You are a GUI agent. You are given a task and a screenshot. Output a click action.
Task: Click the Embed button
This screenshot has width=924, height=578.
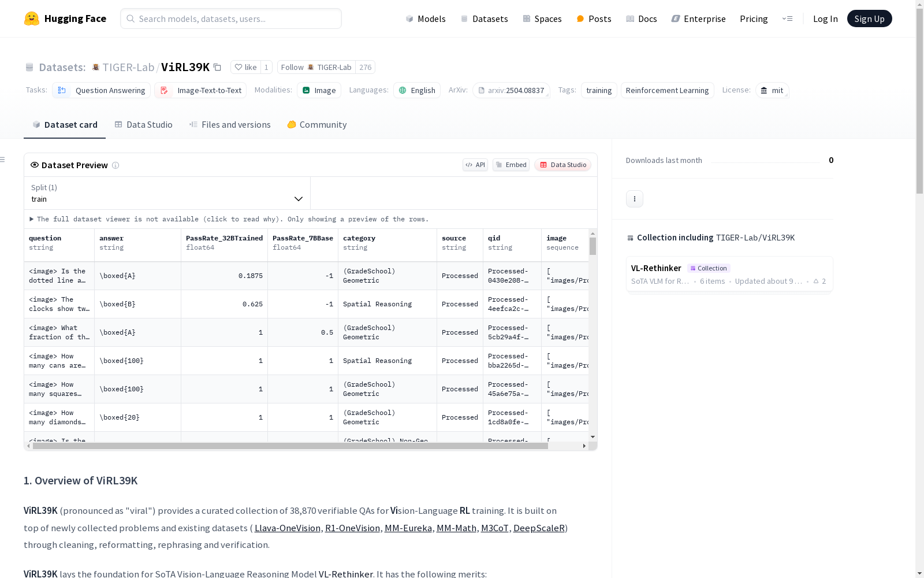511,165
